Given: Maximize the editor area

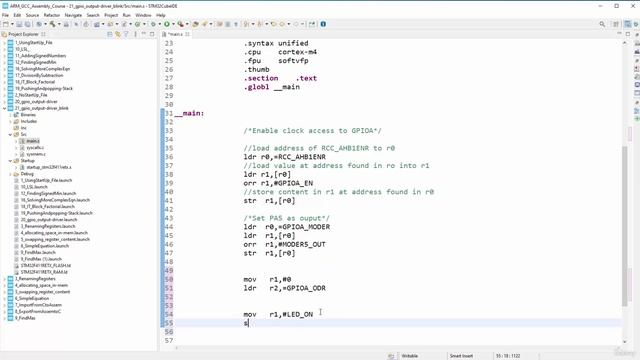Looking at the screenshot, I should coord(628,34).
